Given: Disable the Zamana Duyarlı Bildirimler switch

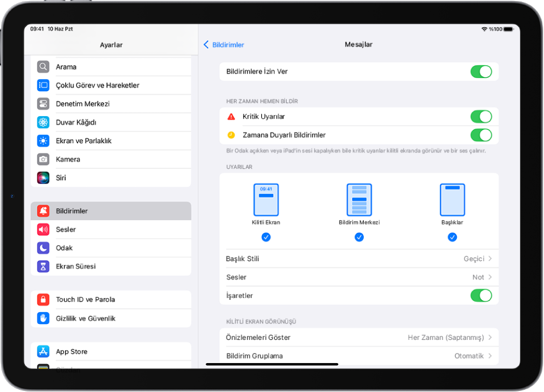Looking at the screenshot, I should 481,135.
